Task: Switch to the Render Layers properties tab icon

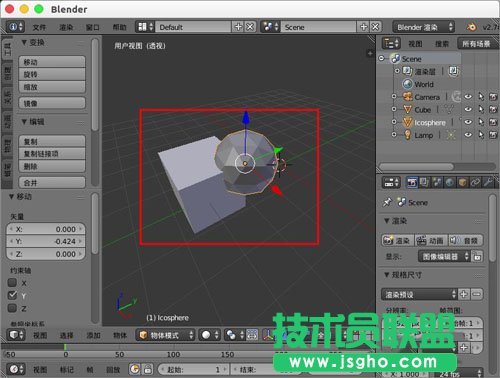Action: 424,182
